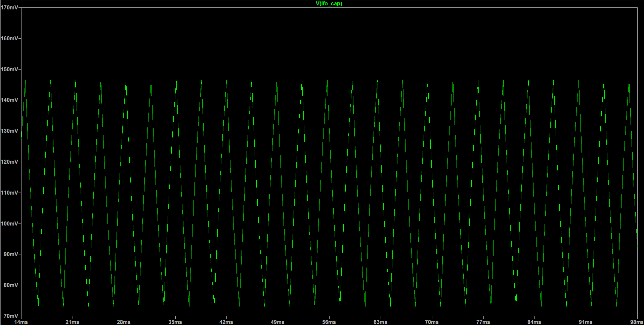Screen dimensions: 644x325
Task: Click the 120mV vertical axis label
Action: (x=9, y=162)
